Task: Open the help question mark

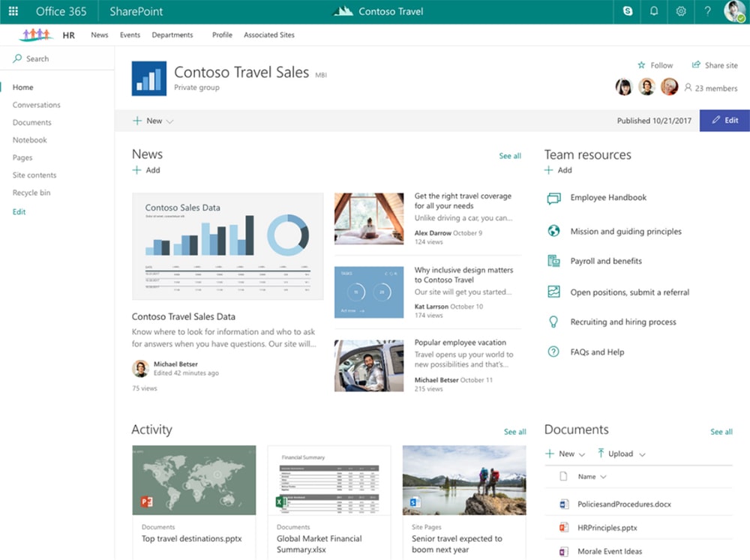Action: (707, 11)
